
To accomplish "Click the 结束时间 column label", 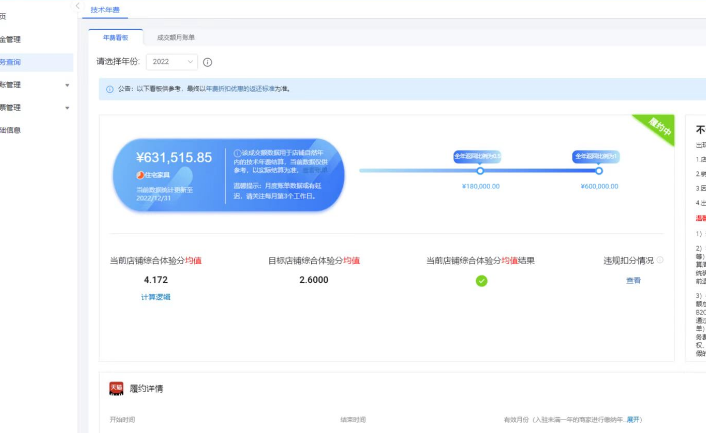I will (353, 419).
